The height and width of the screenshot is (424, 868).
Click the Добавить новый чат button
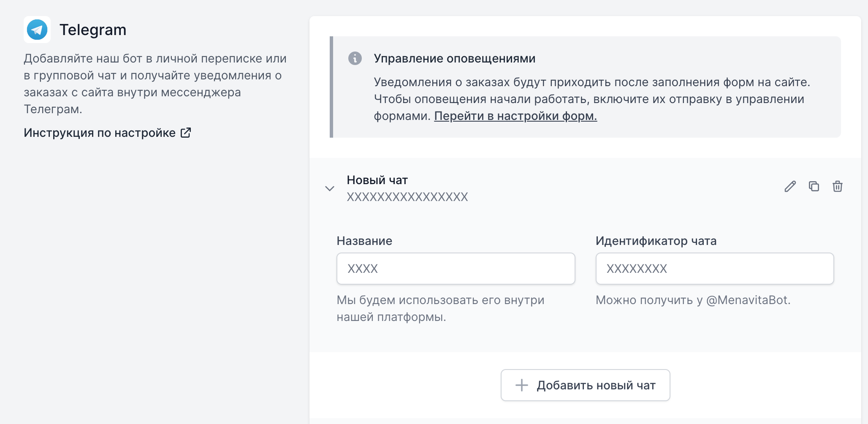click(x=586, y=385)
